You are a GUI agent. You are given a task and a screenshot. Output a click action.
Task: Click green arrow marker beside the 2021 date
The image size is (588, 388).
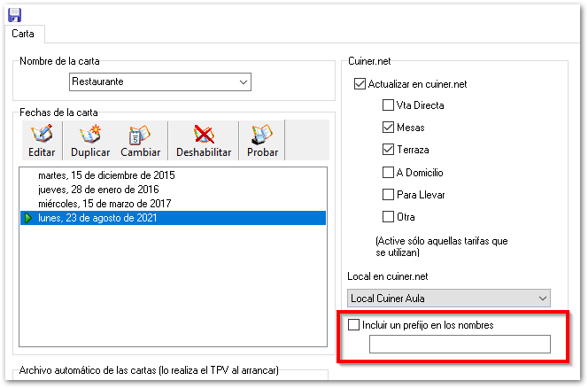[28, 218]
